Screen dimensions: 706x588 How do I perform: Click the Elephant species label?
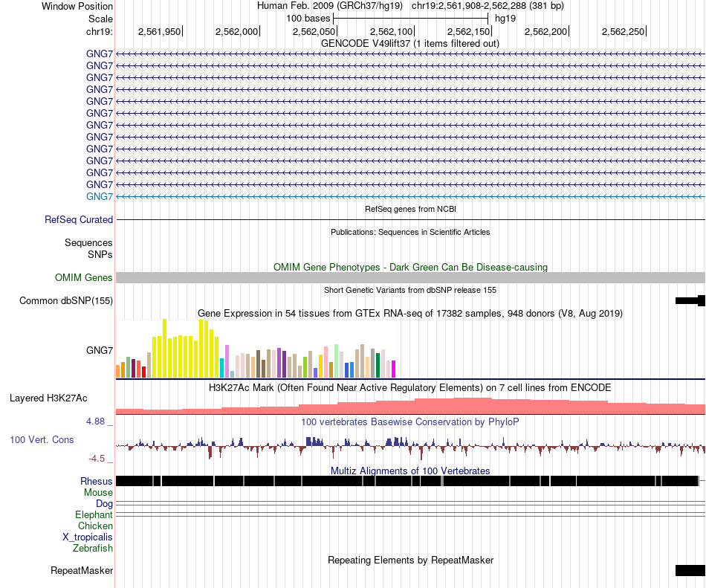pos(94,514)
